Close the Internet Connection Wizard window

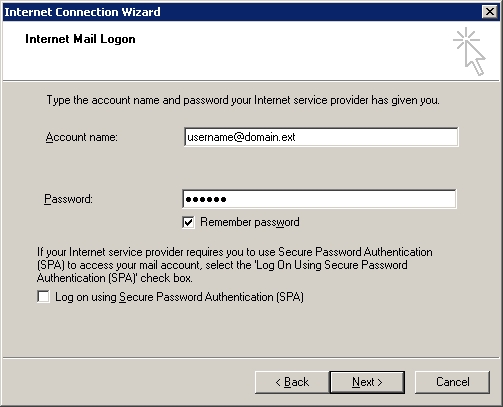(x=490, y=12)
